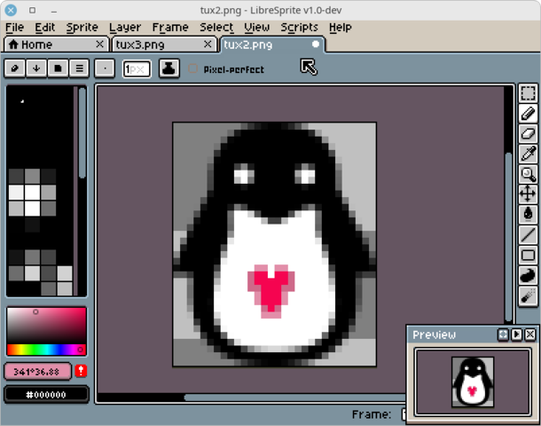This screenshot has width=541, height=426.
Task: Click the pink heart on the canvas
Action: [x=271, y=290]
